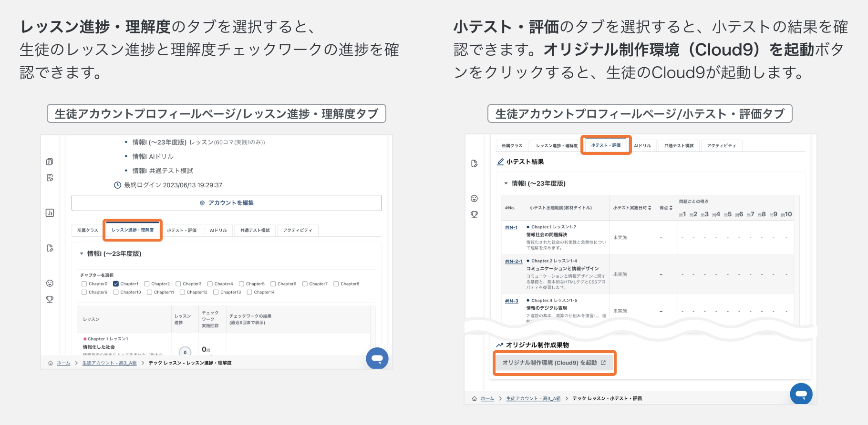Click 生徒アカウント - 高3_A組 link in lesson-progress breadcrumb
The image size is (868, 425).
(x=109, y=363)
